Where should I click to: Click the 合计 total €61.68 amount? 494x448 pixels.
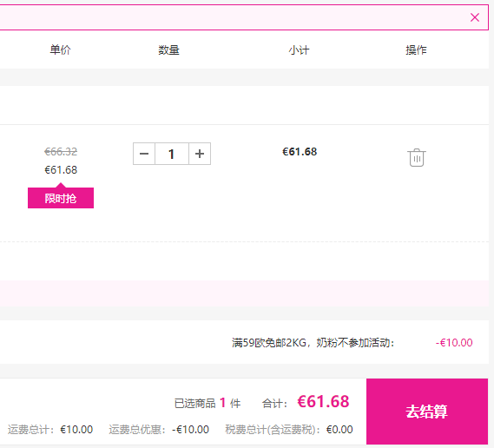pyautogui.click(x=323, y=401)
